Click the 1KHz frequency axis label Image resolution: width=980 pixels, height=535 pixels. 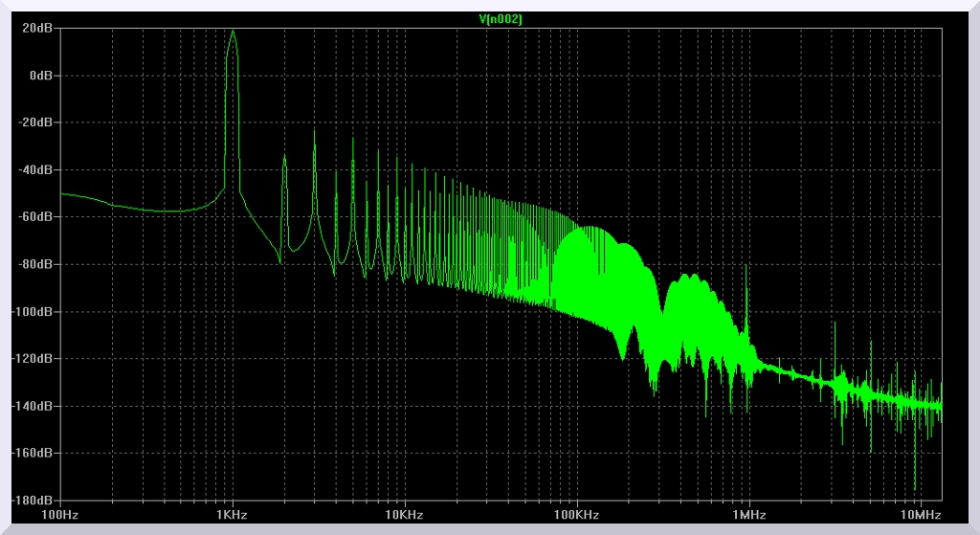[x=232, y=515]
